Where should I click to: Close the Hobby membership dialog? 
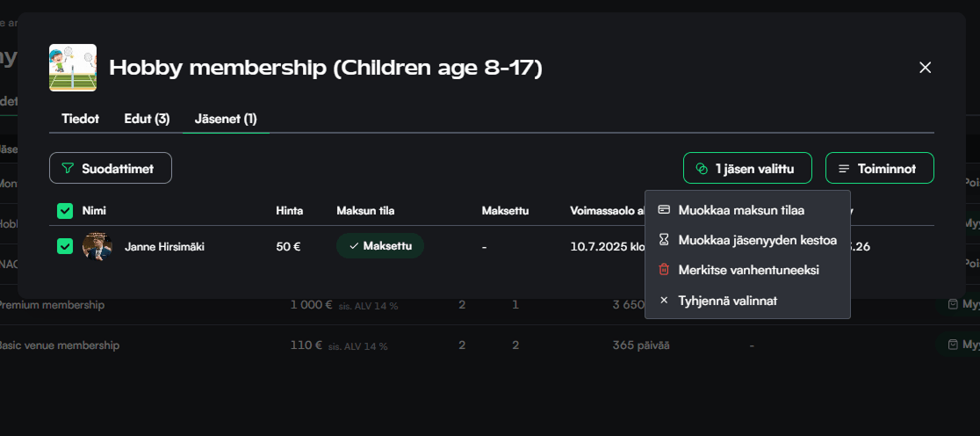pos(925,68)
